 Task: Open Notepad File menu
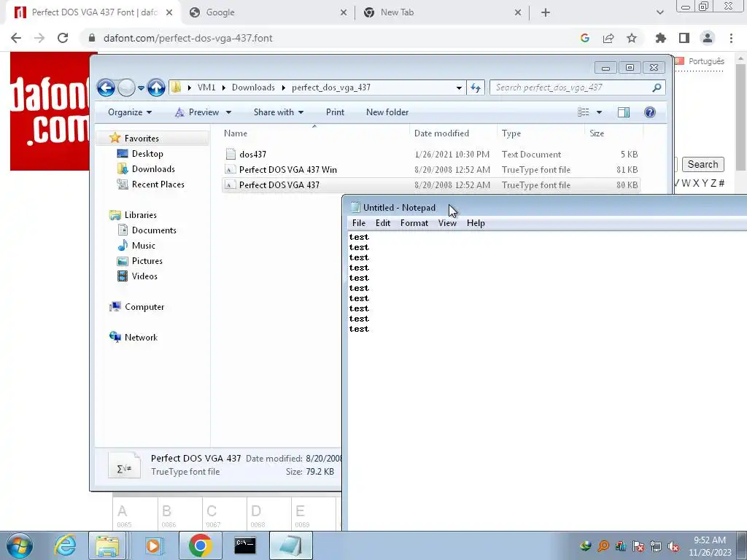[359, 223]
